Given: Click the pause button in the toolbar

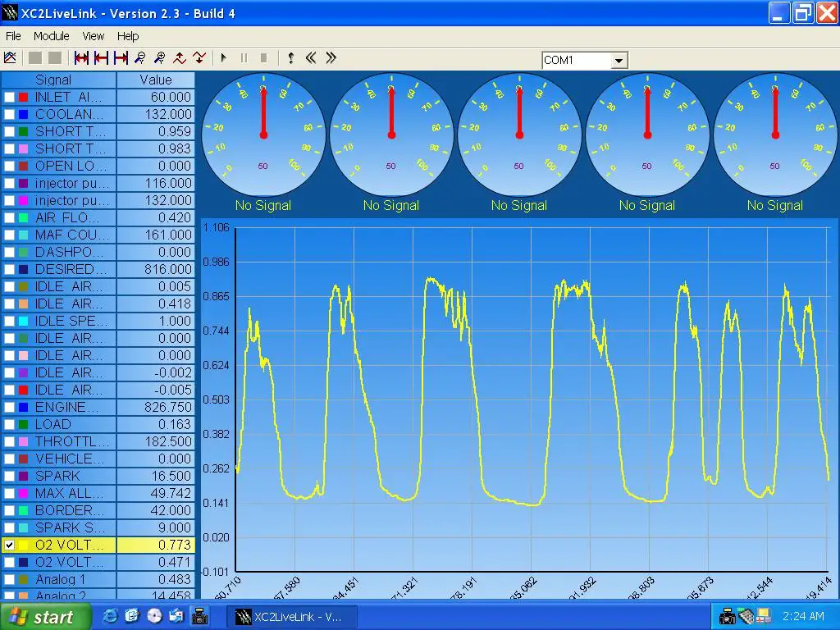Looking at the screenshot, I should (x=244, y=58).
